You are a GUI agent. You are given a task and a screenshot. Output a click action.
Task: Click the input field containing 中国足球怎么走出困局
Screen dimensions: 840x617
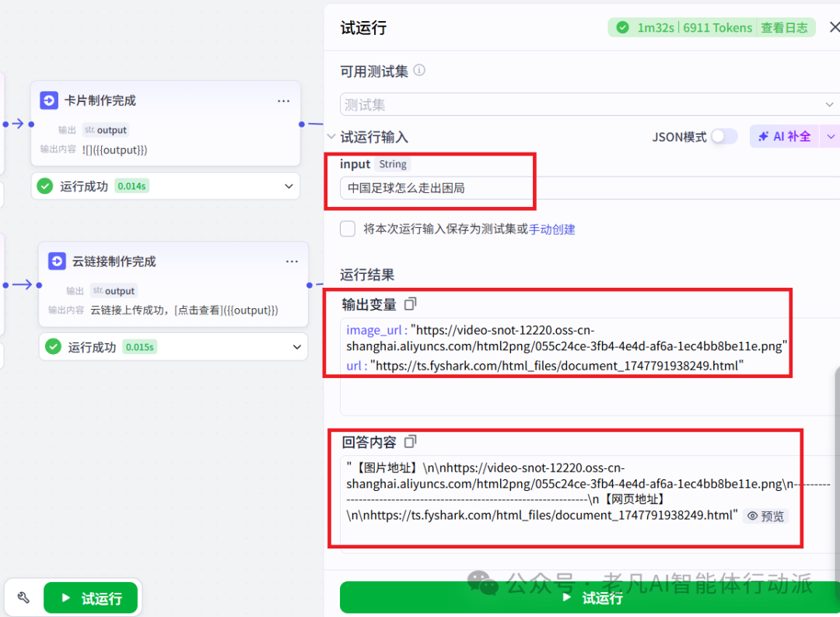(x=590, y=188)
